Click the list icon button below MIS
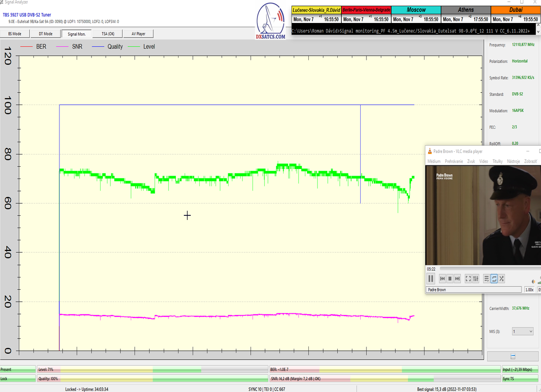 tap(513, 356)
